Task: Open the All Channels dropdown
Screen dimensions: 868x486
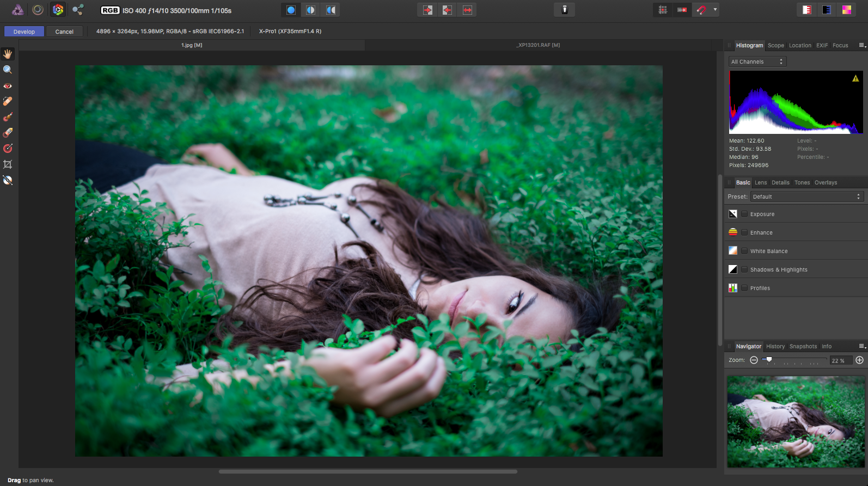Action: 757,61
